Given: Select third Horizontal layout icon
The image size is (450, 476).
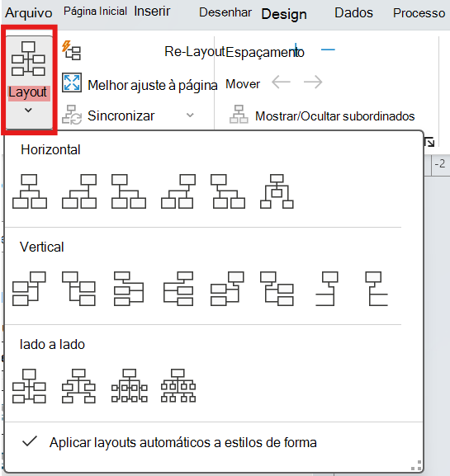Looking at the screenshot, I should coord(129,191).
